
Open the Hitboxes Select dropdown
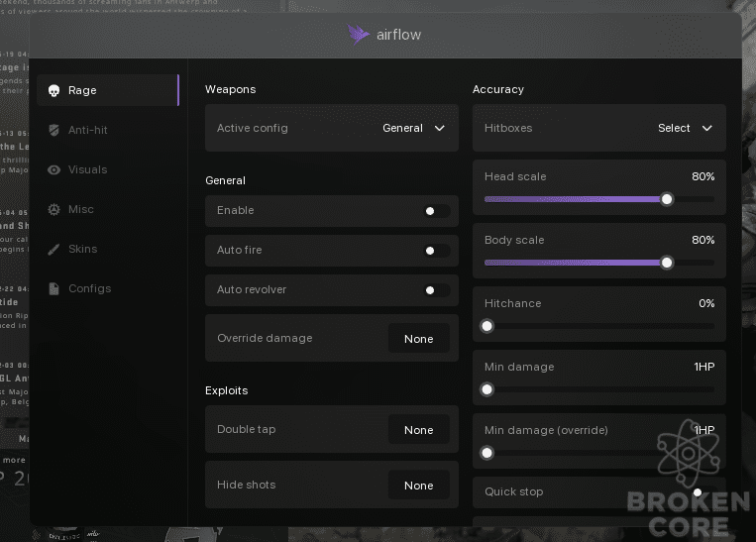point(685,128)
